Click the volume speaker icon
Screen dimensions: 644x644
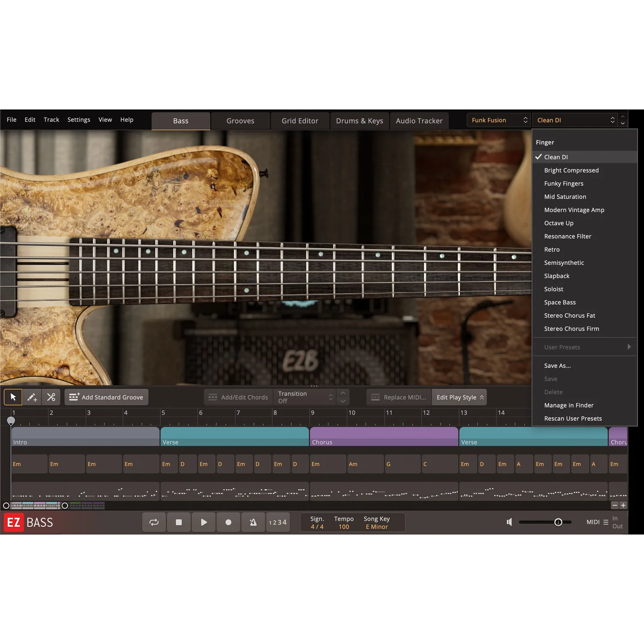point(509,522)
